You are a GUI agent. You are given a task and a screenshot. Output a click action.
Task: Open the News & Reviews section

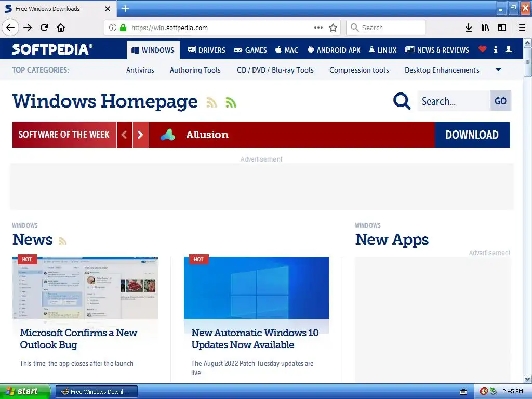point(437,50)
